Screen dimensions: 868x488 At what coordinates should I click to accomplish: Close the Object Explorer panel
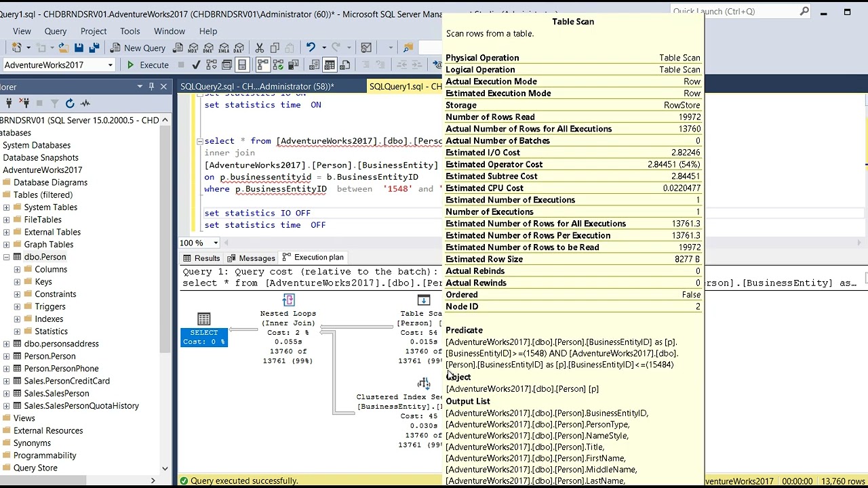pos(163,87)
